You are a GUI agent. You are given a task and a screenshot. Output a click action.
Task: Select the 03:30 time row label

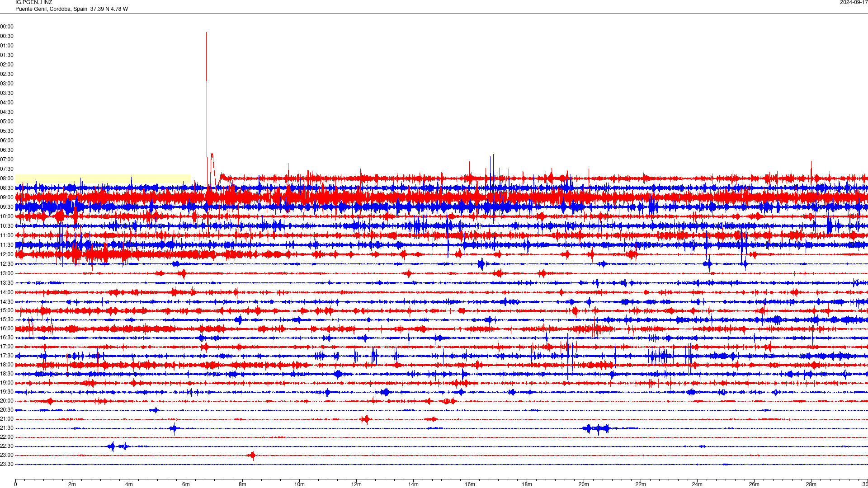coord(7,93)
